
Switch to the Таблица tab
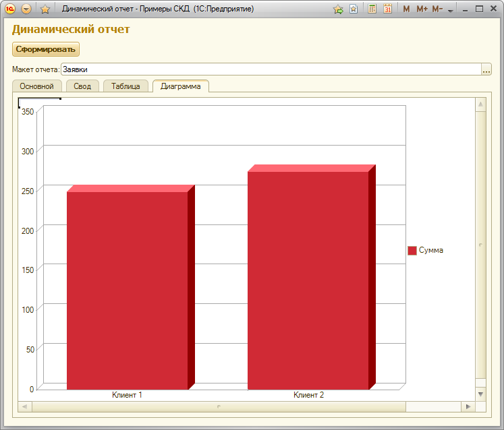tap(125, 86)
